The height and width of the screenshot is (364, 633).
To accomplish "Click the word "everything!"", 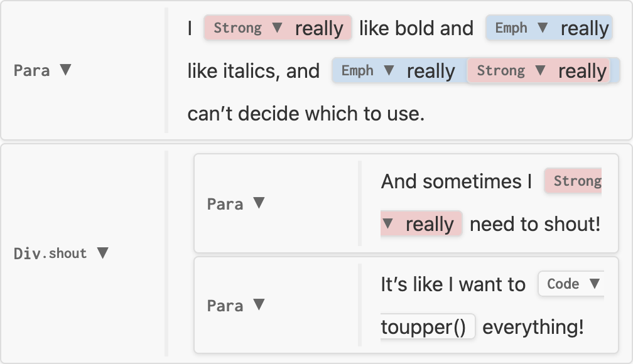I will coord(533,327).
